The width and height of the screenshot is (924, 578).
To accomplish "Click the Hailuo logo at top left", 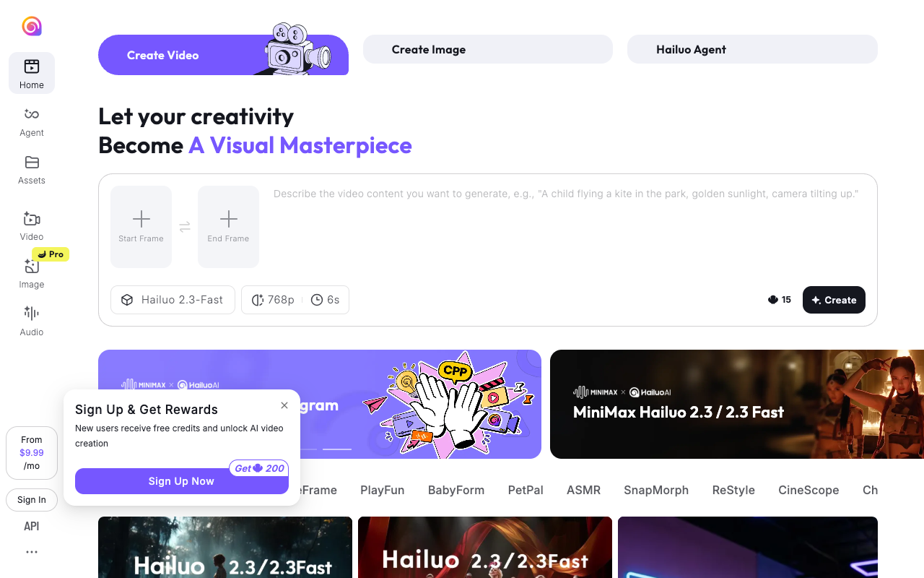I will pyautogui.click(x=32, y=27).
